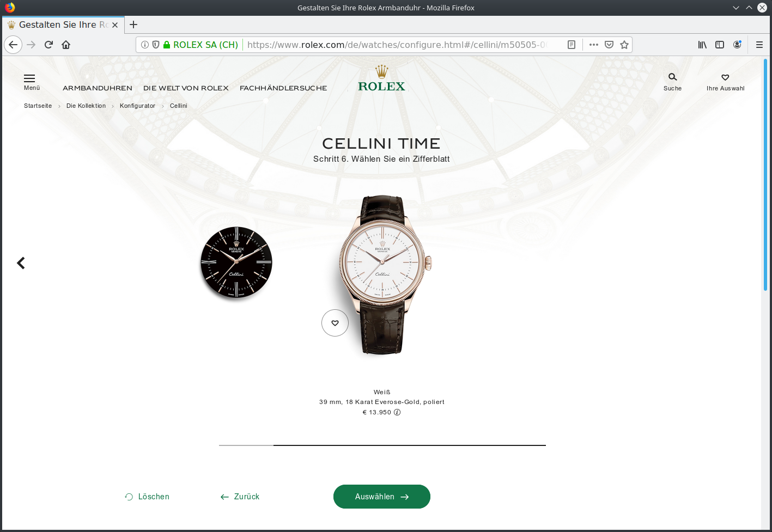Show site security info lock icon

[x=167, y=45]
